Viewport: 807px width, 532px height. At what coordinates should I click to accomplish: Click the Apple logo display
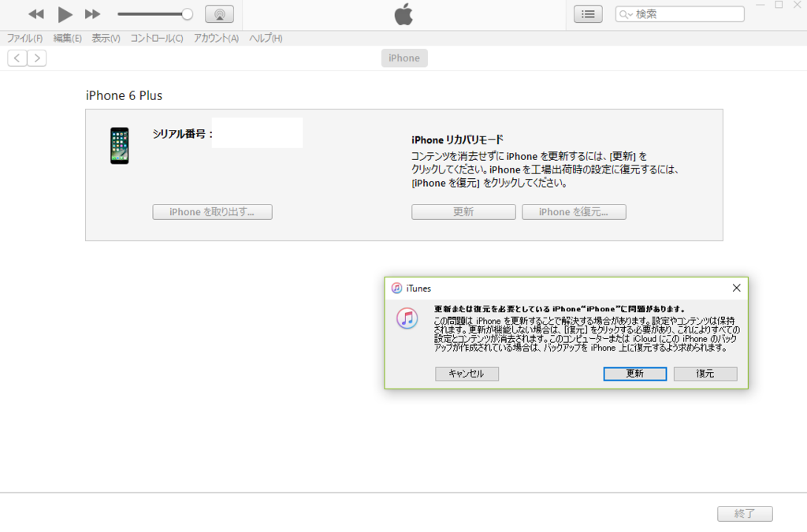pyautogui.click(x=403, y=14)
